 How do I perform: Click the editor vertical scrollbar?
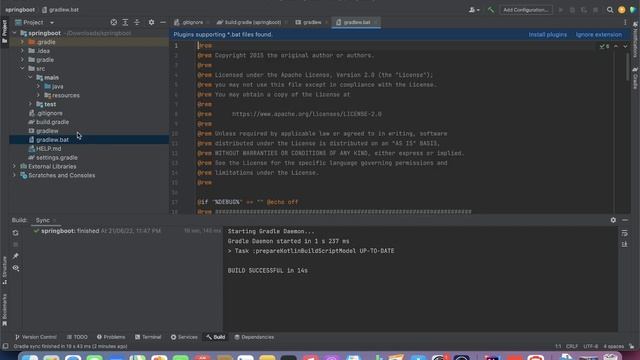[628, 67]
